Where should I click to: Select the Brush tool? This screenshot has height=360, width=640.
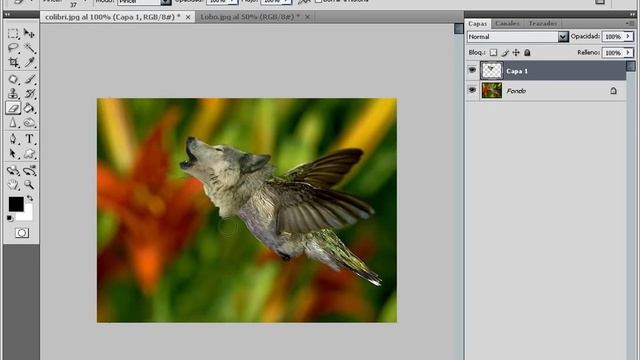click(x=29, y=79)
